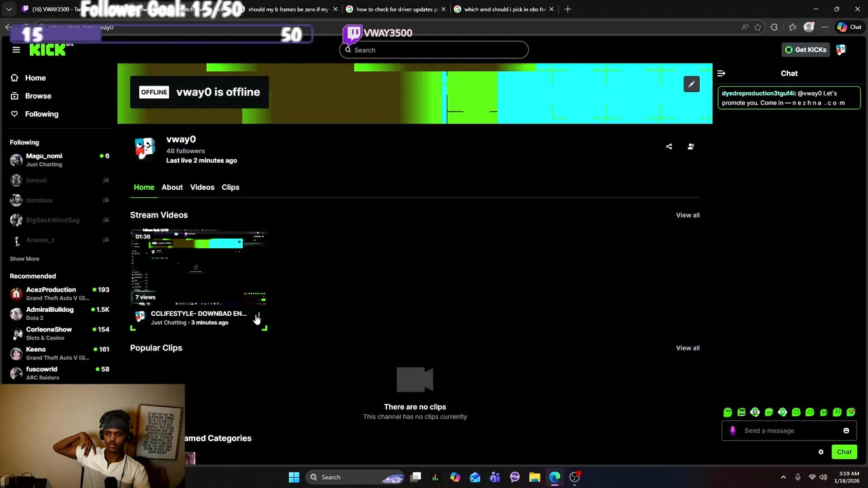Open the CCLIFESTYLE stream video thumbnail
The image size is (868, 488).
tap(199, 267)
